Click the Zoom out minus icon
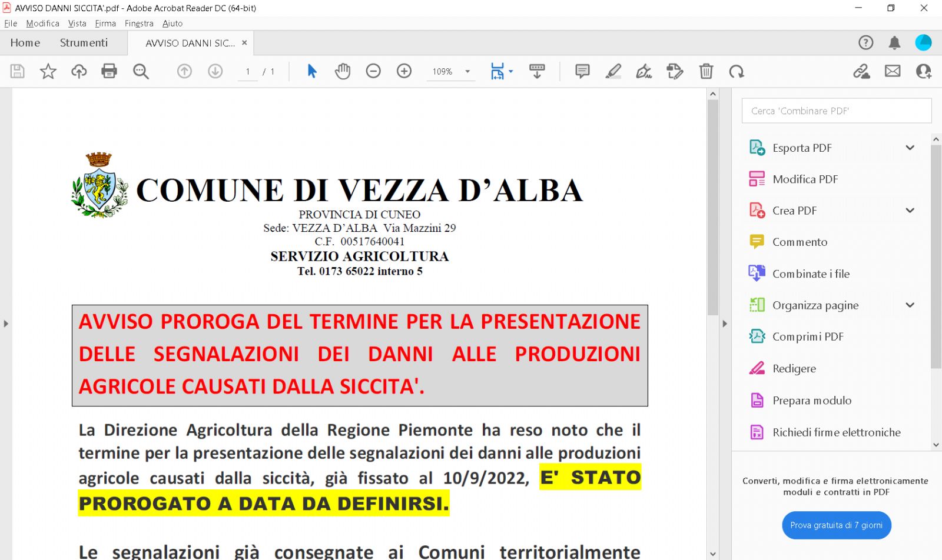The image size is (942, 560). [373, 71]
